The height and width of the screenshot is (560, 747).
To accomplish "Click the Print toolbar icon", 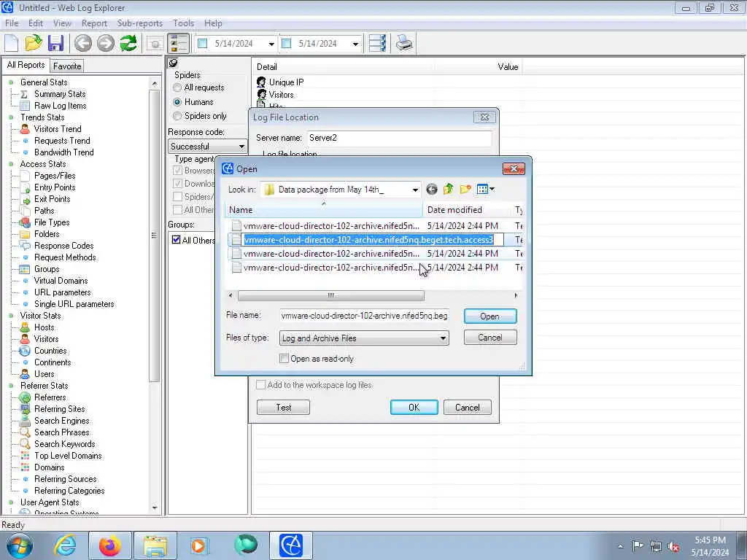I will [404, 43].
